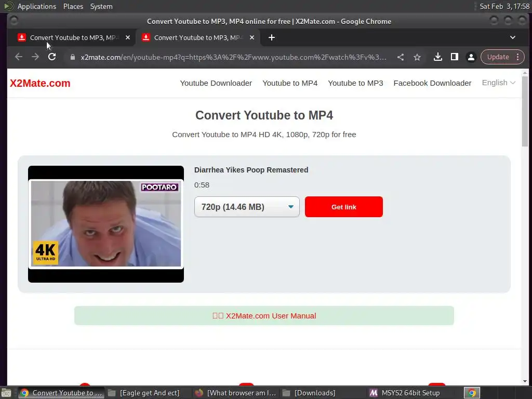Open Chrome profile avatar

(471, 57)
